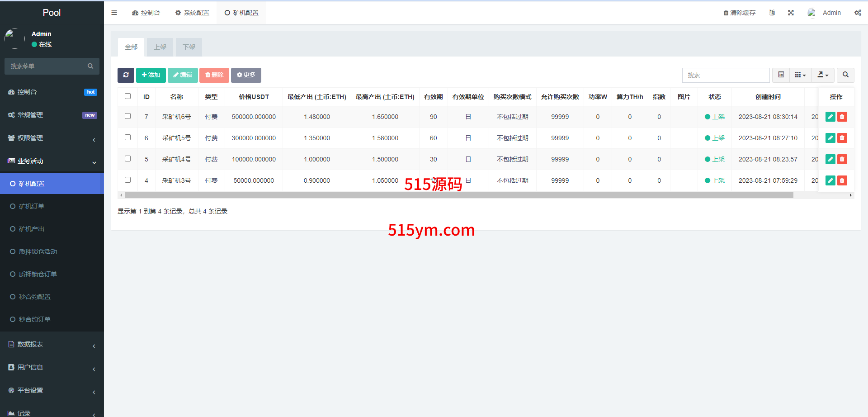
Task: Open the settings gears icon at top right
Action: [858, 13]
